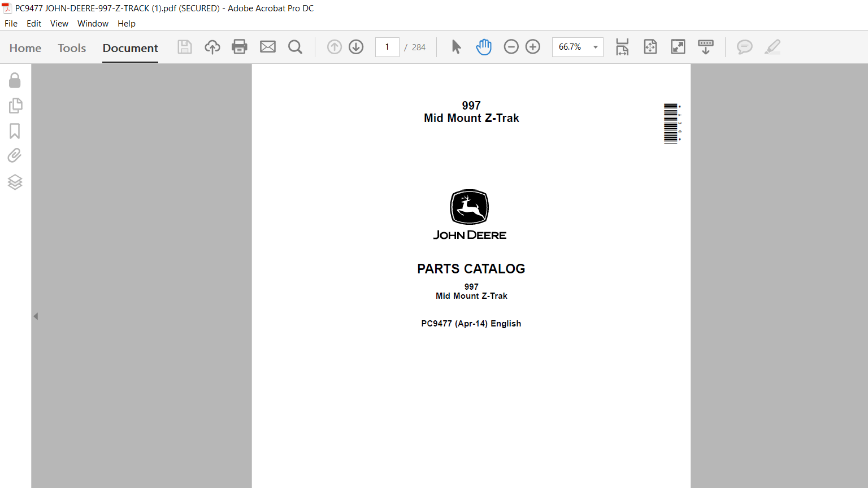Go to next page arrow
The width and height of the screenshot is (868, 488).
tap(356, 47)
